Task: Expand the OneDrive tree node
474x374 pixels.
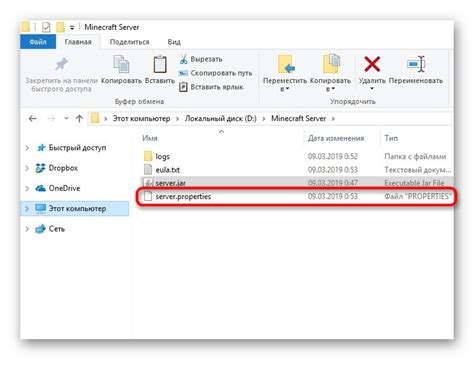Action: (27, 188)
